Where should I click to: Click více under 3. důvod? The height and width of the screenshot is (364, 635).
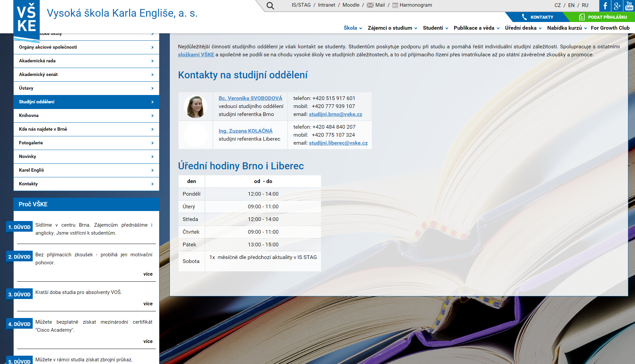point(148,304)
